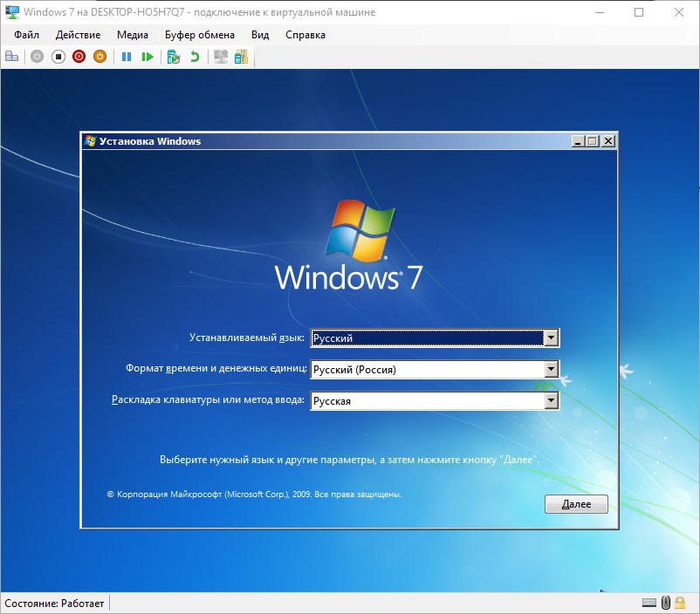Open the Файл menu
The height and width of the screenshot is (614, 700).
point(26,35)
